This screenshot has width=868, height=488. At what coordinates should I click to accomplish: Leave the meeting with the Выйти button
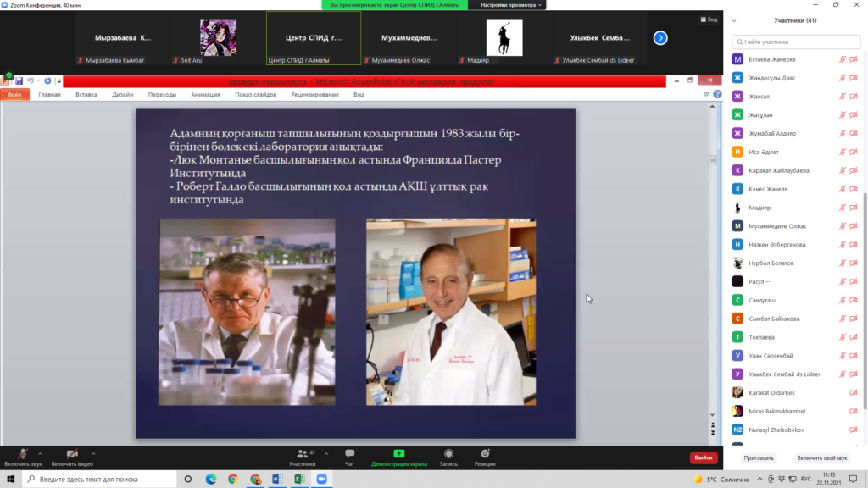pyautogui.click(x=703, y=457)
